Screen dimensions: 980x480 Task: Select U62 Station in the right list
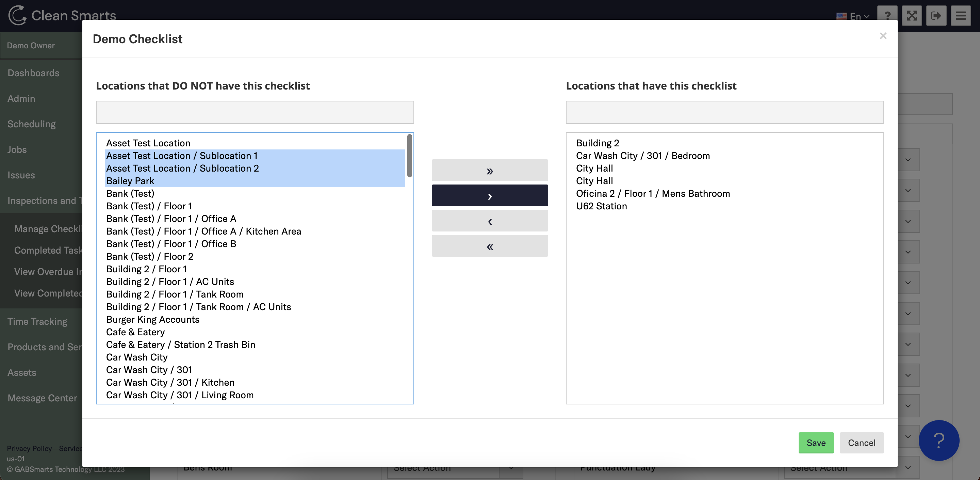(601, 206)
